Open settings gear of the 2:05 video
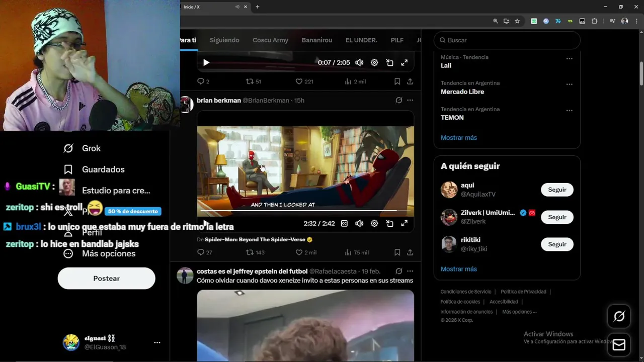 coord(374,63)
